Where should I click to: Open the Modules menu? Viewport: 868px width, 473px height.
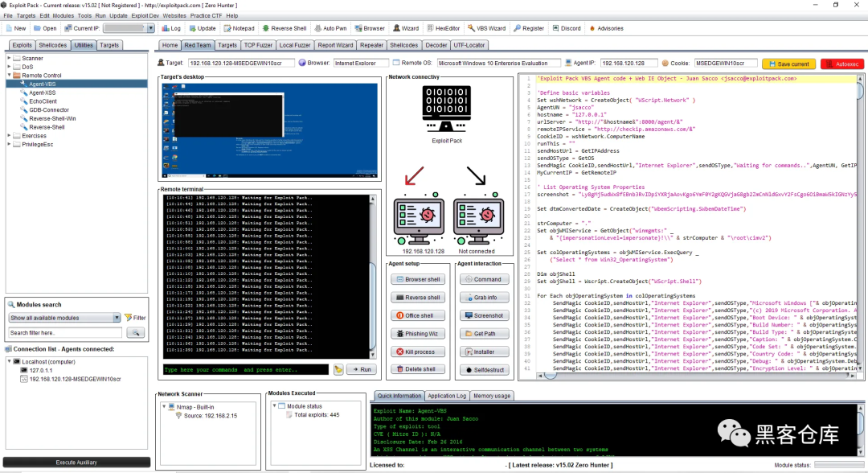coord(63,15)
